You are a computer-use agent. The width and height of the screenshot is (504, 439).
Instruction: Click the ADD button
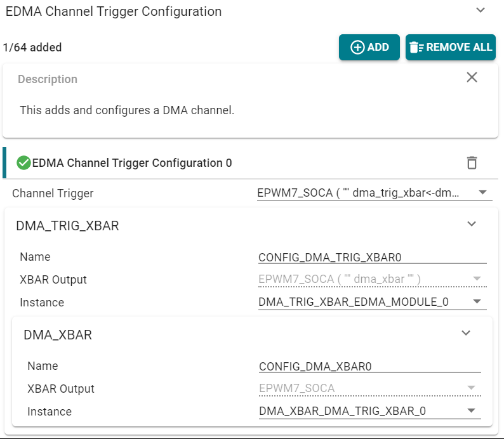pos(369,48)
